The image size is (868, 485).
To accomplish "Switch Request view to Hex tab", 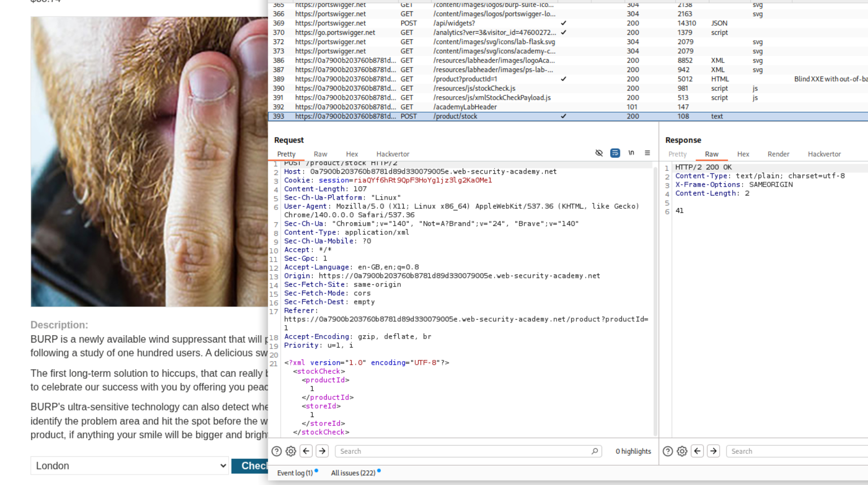I will coord(352,154).
